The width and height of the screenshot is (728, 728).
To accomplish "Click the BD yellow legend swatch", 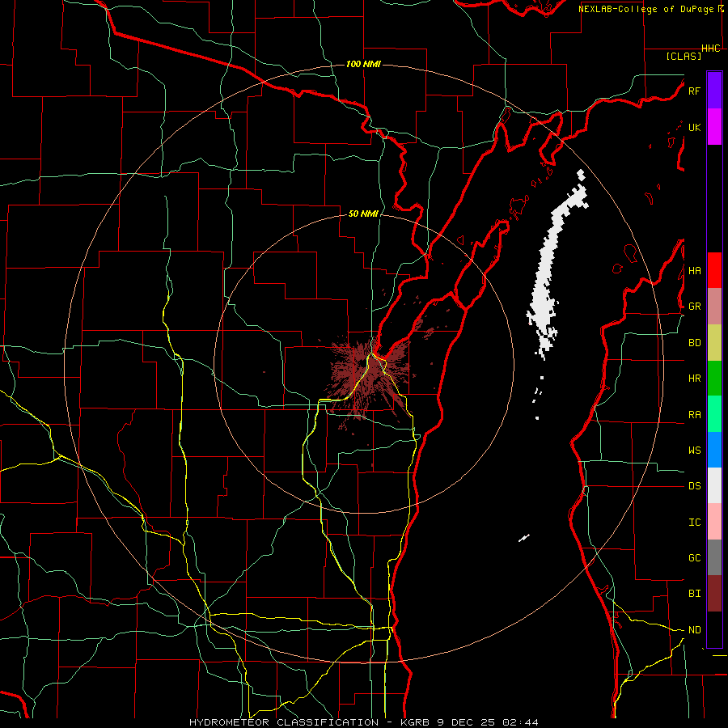I will point(714,343).
